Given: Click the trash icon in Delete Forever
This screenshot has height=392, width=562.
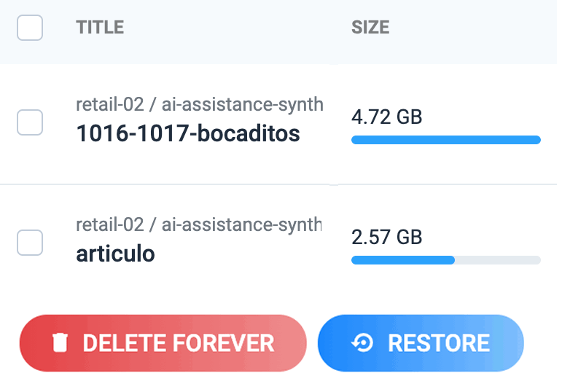Looking at the screenshot, I should click(x=60, y=342).
